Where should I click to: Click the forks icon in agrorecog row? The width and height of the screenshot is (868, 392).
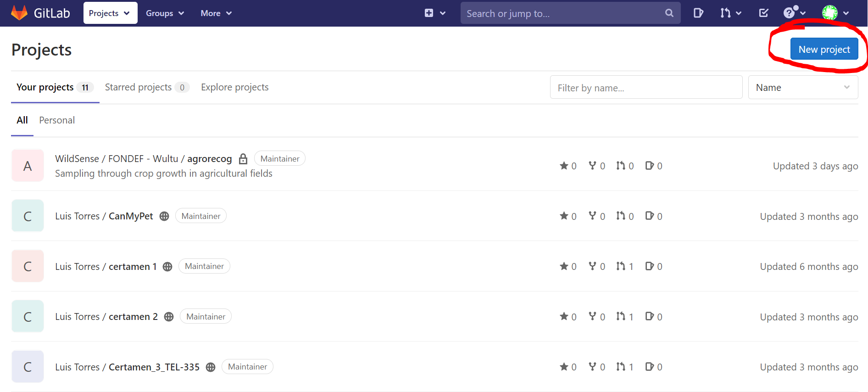coord(592,166)
